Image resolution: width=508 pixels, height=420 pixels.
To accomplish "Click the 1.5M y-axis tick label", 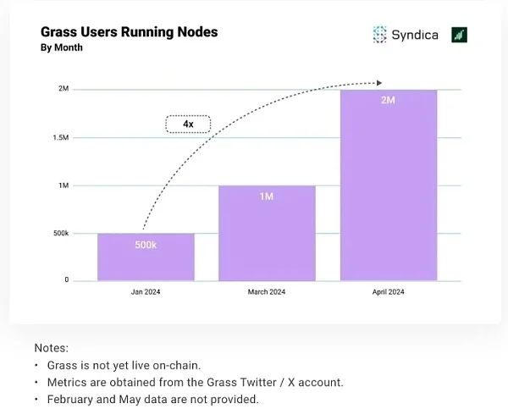I will coord(60,137).
